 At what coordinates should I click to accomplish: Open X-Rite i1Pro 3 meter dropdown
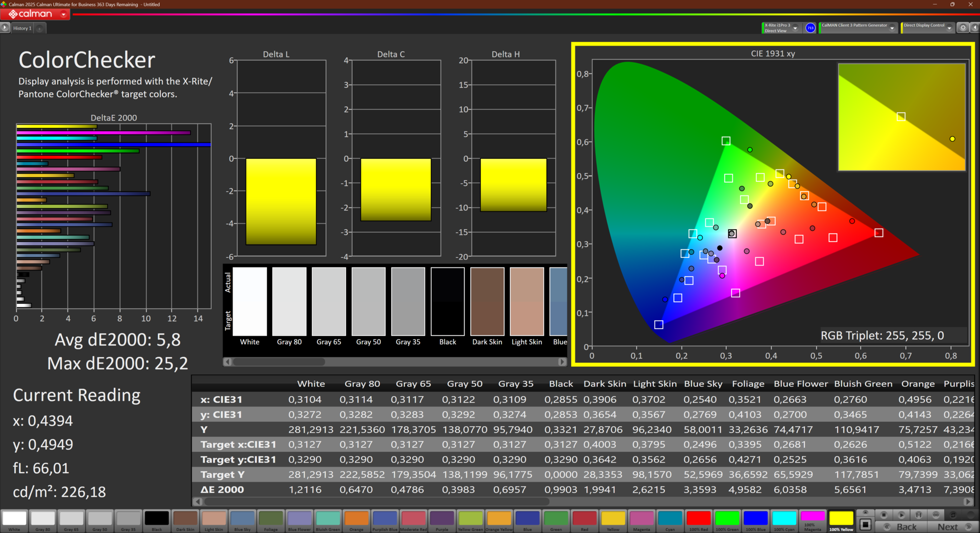pos(795,28)
